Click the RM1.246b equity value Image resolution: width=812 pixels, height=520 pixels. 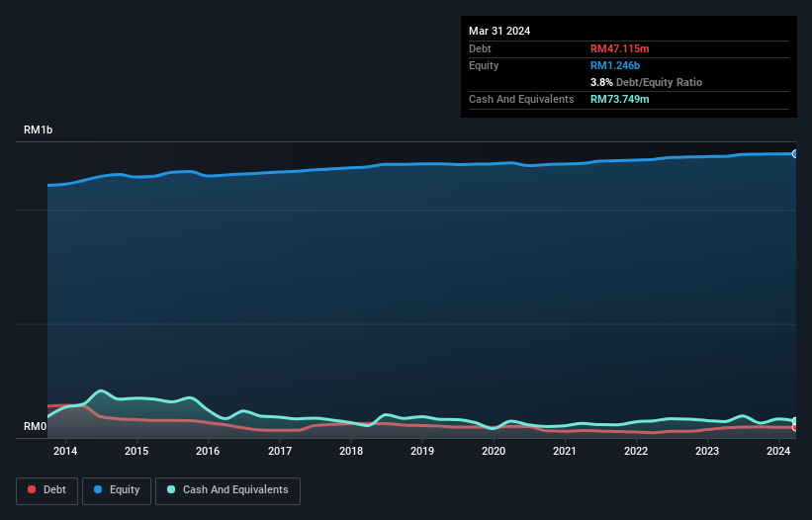pos(617,65)
